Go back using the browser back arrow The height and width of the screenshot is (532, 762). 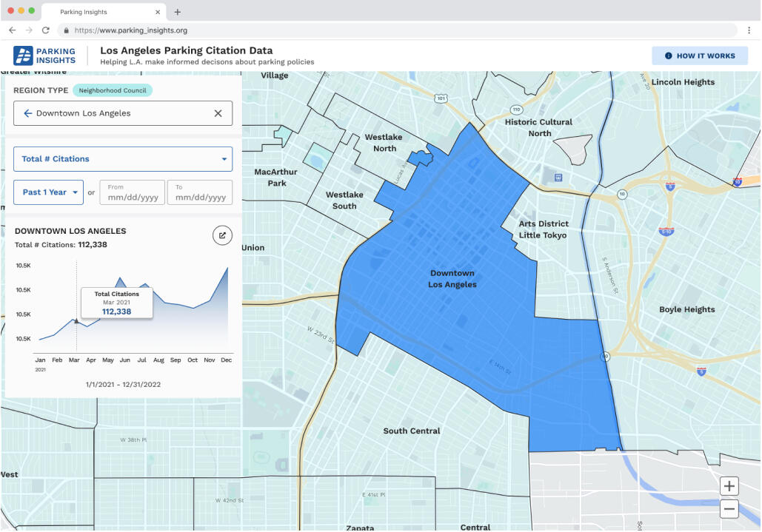pyautogui.click(x=12, y=30)
